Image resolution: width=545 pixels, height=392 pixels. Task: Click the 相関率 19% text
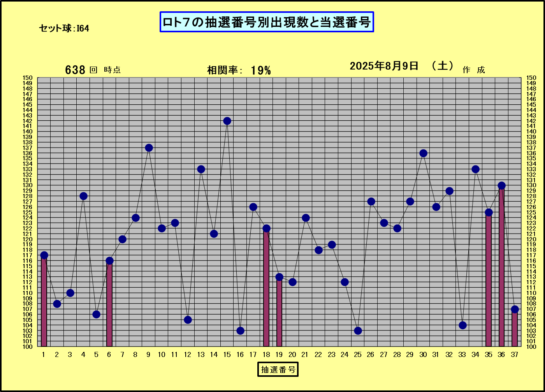239,70
